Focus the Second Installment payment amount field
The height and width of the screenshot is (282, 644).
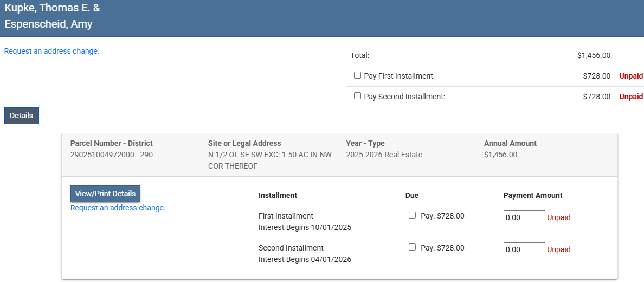point(524,249)
